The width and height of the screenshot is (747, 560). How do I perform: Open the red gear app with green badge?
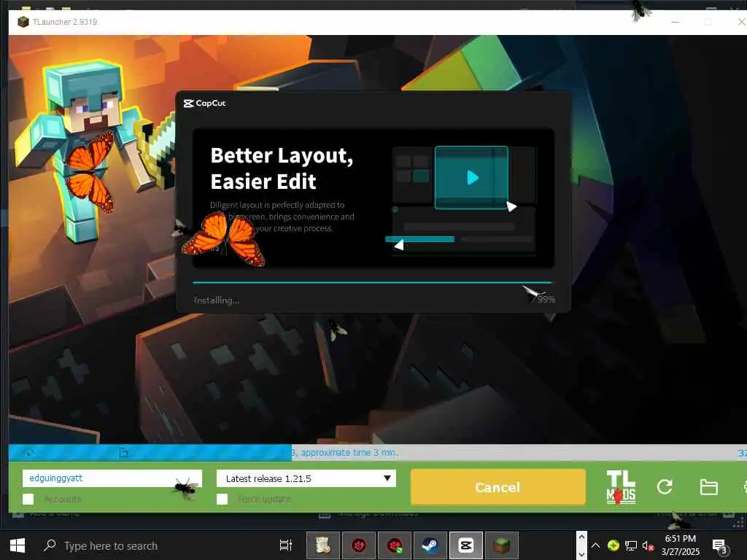394,545
